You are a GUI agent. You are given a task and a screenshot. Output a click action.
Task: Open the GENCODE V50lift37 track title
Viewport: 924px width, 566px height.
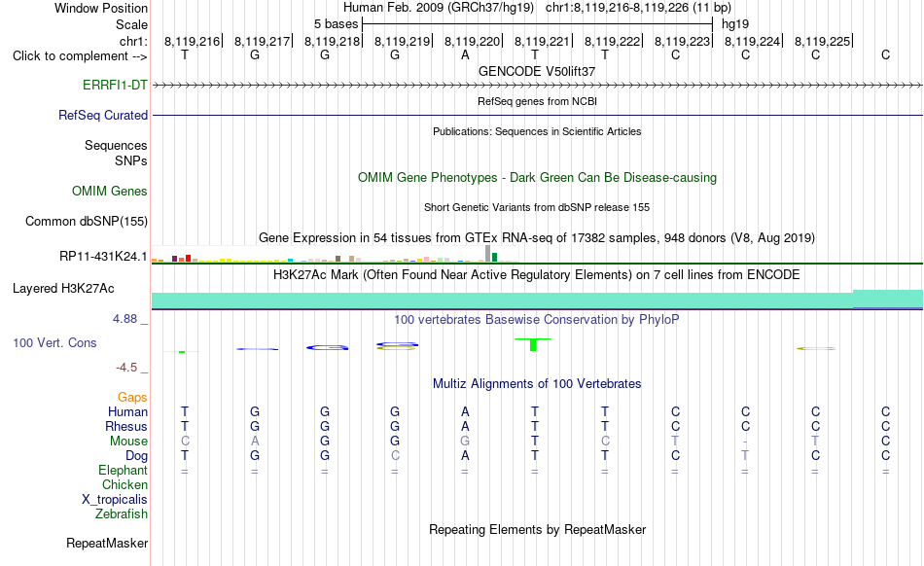pos(537,71)
